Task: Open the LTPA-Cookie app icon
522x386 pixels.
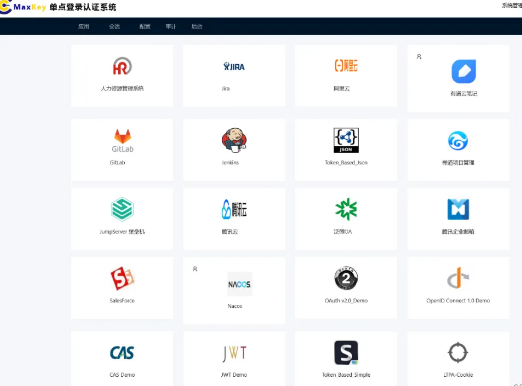Action: pyautogui.click(x=458, y=353)
